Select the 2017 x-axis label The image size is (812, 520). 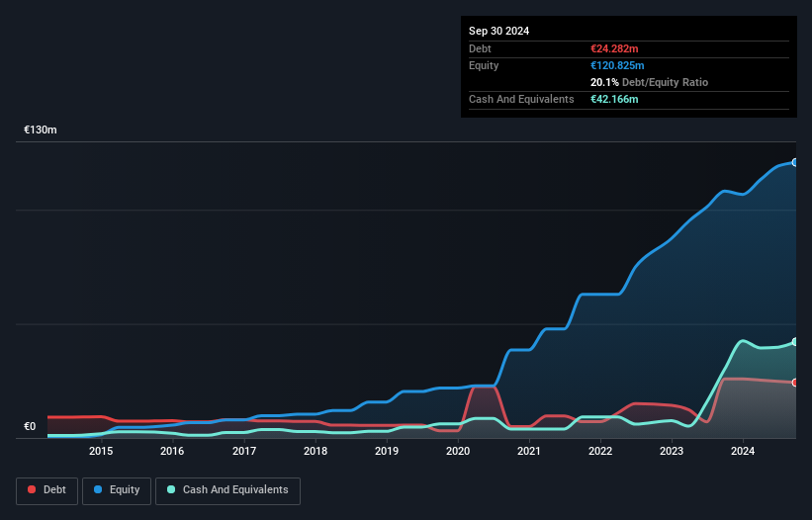click(x=244, y=451)
